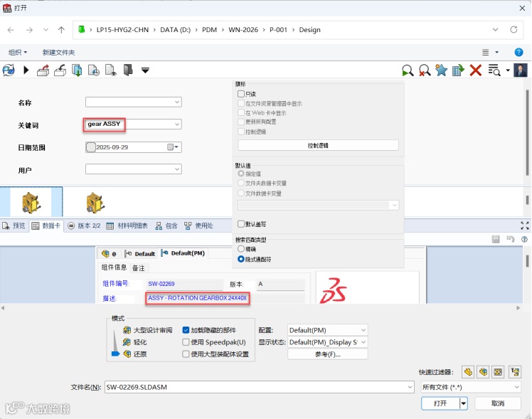This screenshot has width=532, height=419.
Task: Click the expand panel fullscreen icon
Action: [x=525, y=226]
